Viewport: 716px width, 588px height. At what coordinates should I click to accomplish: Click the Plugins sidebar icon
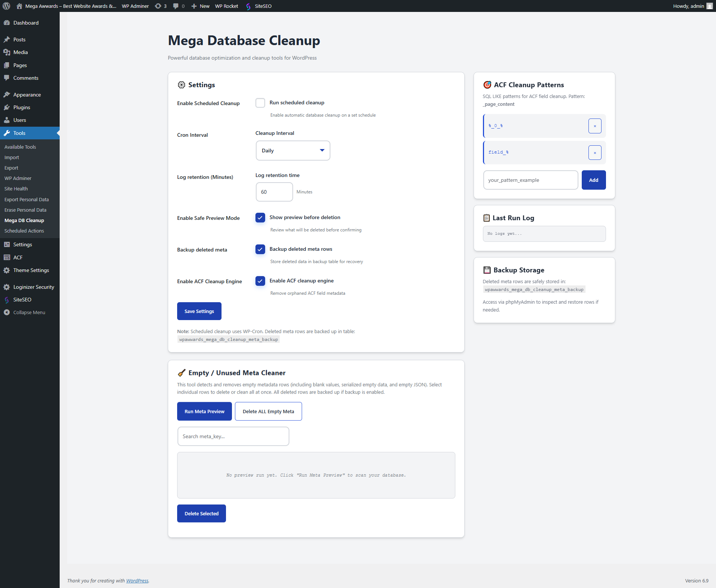7,107
